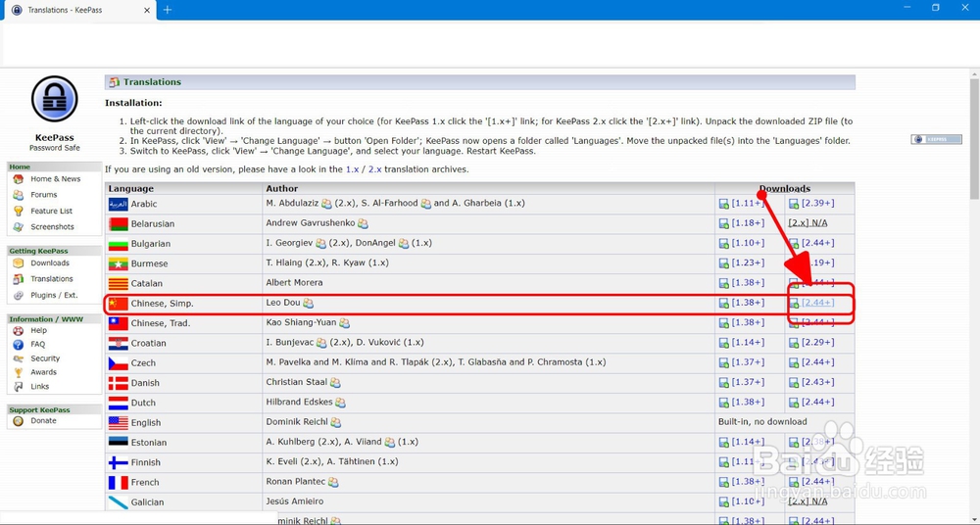The height and width of the screenshot is (525, 980).
Task: Download Bulgarian 2.44+ translation
Action: [x=818, y=243]
